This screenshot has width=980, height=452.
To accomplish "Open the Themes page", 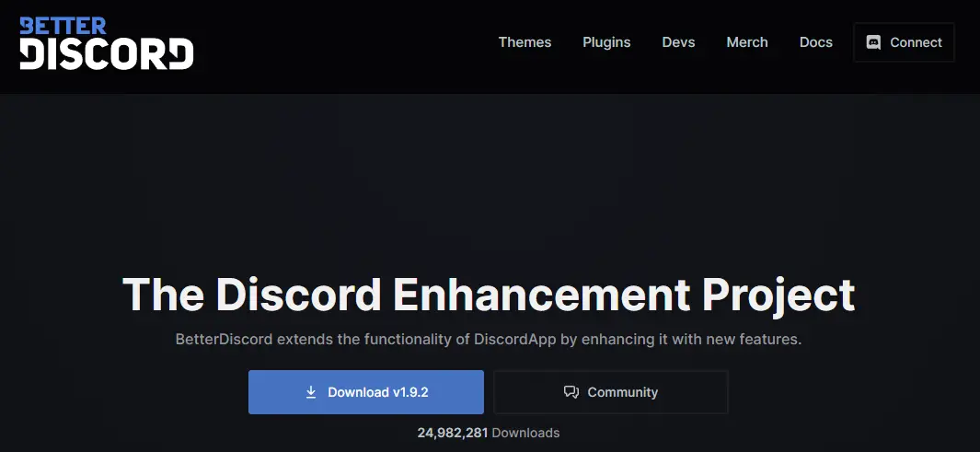I will [525, 42].
